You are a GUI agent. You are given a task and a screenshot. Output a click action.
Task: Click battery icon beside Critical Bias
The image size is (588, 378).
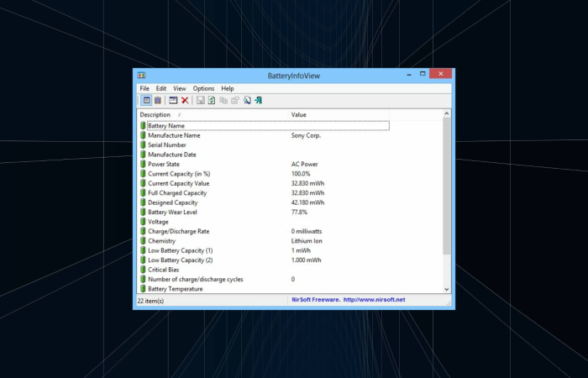[x=143, y=270]
